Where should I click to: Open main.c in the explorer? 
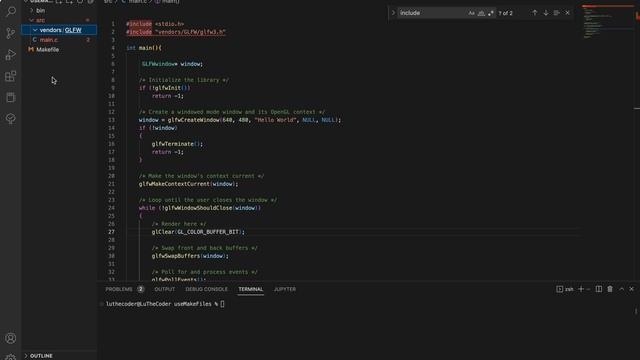coord(49,40)
